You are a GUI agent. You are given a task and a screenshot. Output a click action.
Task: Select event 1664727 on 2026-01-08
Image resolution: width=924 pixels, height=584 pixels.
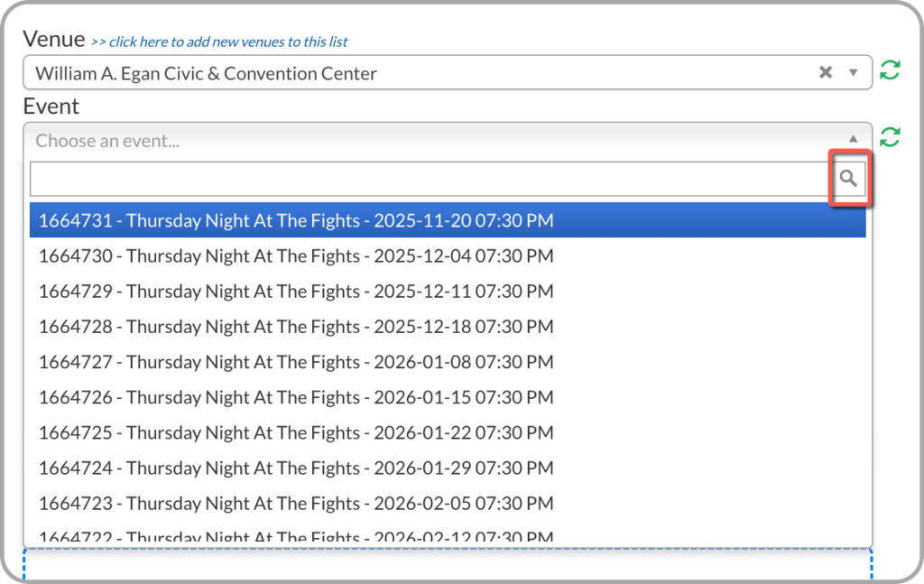(296, 362)
